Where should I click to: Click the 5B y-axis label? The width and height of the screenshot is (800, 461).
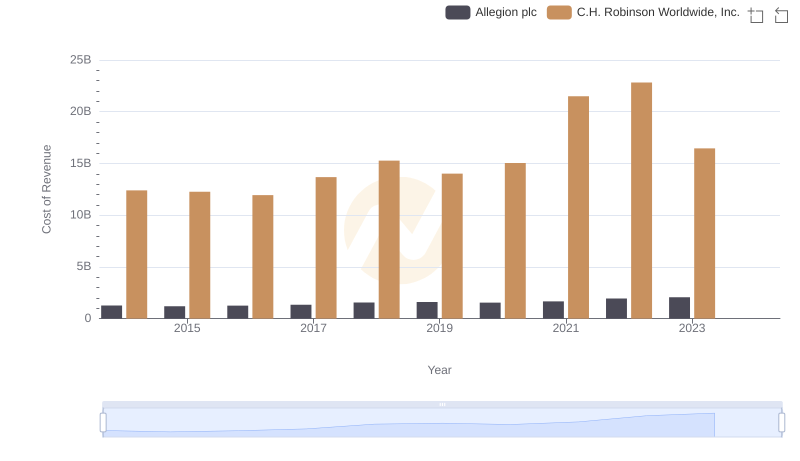click(x=84, y=266)
